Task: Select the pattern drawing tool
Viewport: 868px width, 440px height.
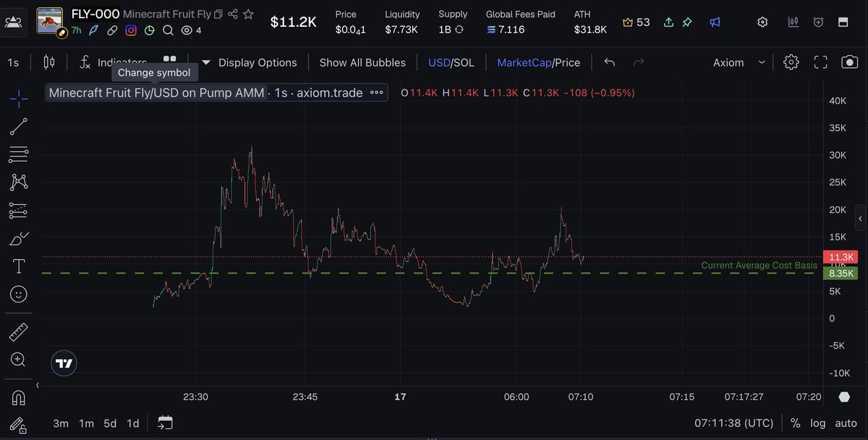Action: [x=19, y=182]
